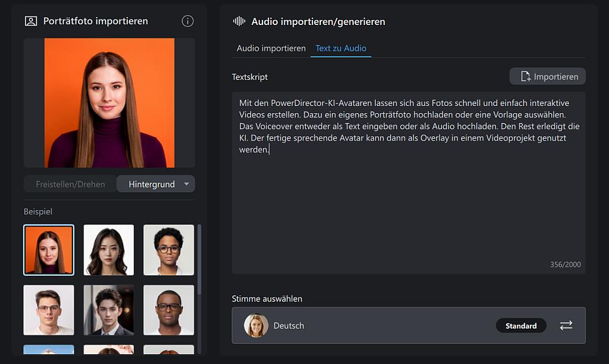609x364 pixels.
Task: Choose the Asian woman with wavy hair example
Action: (109, 250)
